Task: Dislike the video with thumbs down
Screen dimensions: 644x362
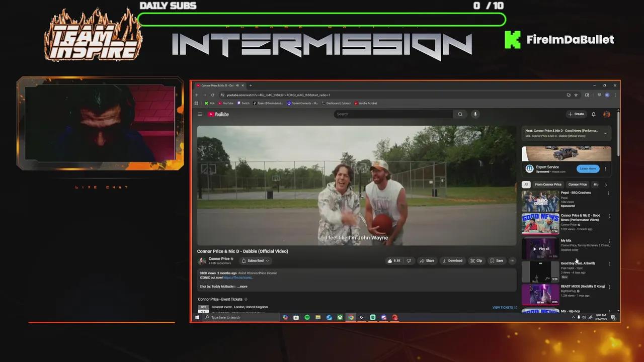Action: (x=409, y=260)
